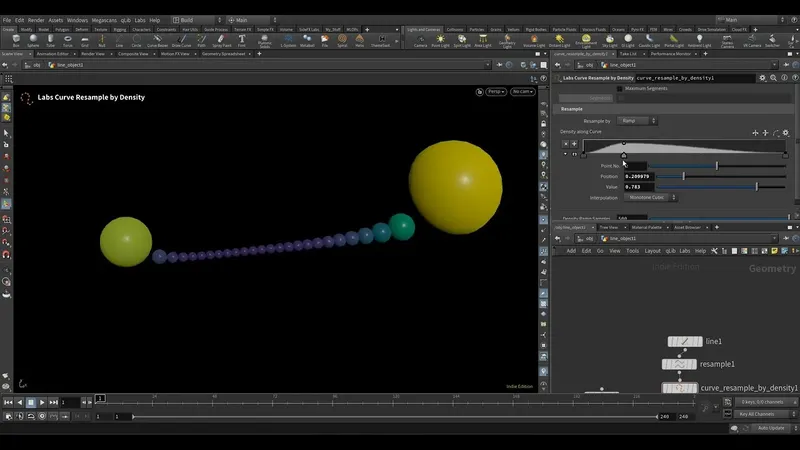Image resolution: width=800 pixels, height=450 pixels.
Task: Add a Point Light from the shelf
Action: click(440, 41)
